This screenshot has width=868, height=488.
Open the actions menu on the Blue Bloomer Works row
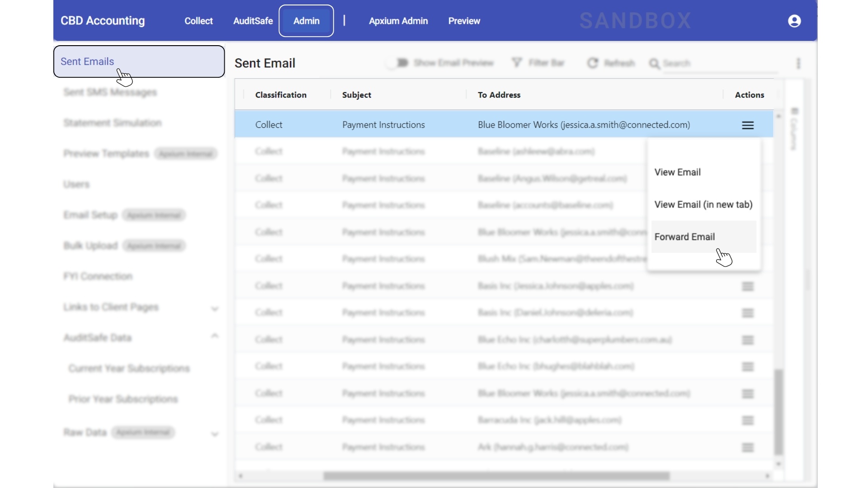(x=748, y=125)
